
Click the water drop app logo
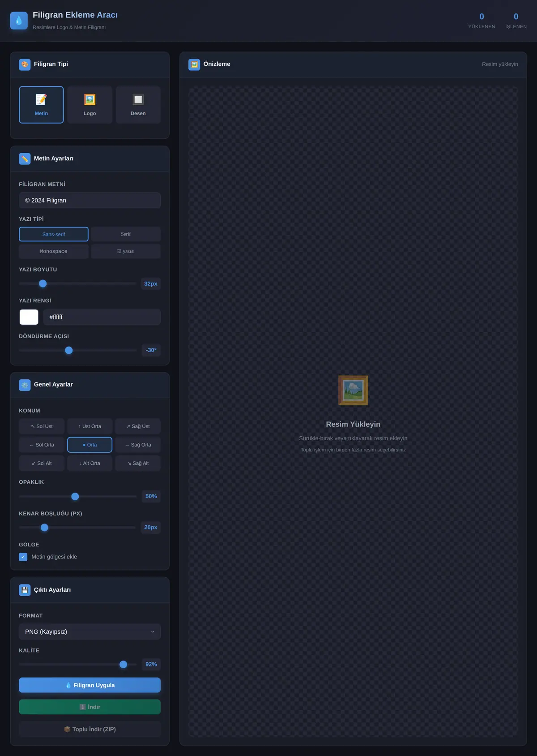tap(19, 21)
